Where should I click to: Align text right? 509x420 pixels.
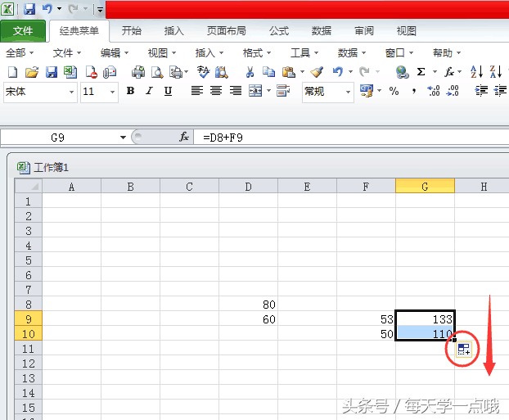tap(236, 91)
